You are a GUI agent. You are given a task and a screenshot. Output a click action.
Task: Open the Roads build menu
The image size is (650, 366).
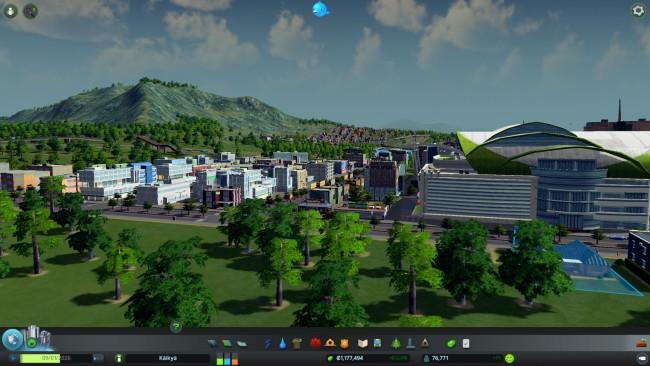coord(212,344)
